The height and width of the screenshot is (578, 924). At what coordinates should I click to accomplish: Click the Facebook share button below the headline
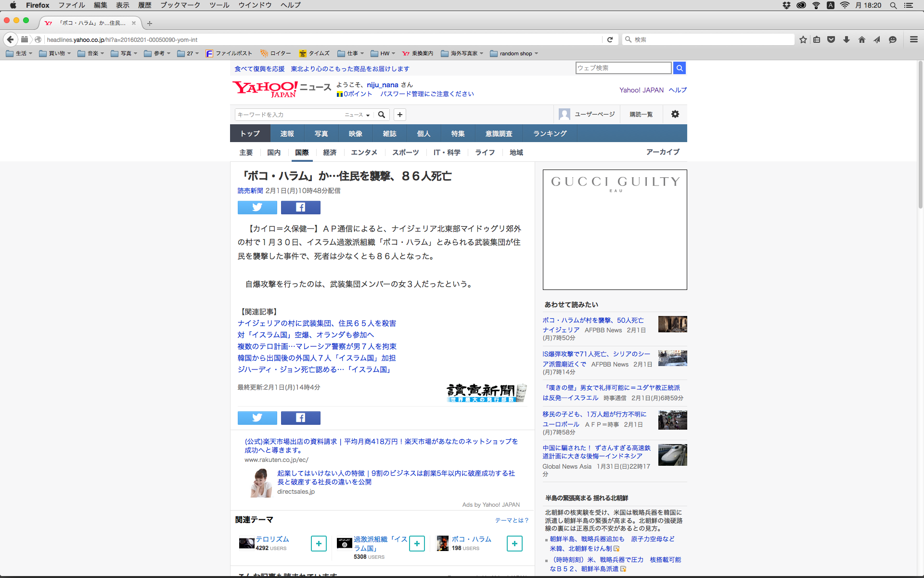click(300, 208)
